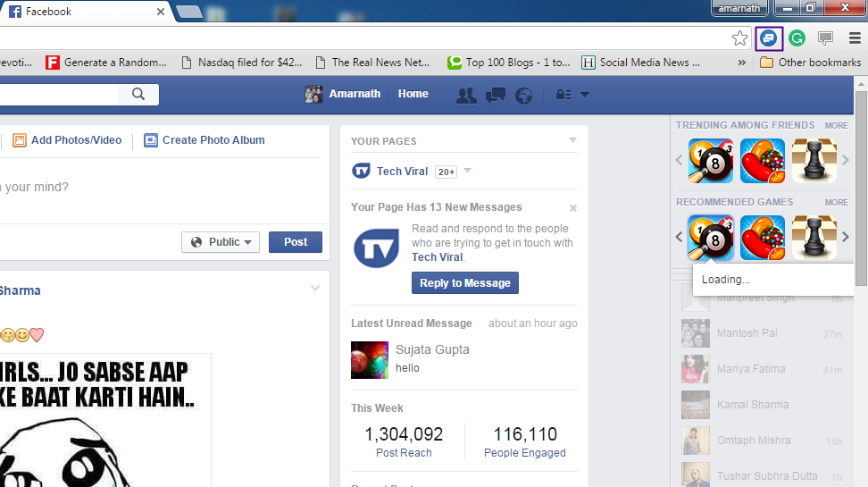
Task: Open the meme image in Sharma's post
Action: tap(105, 420)
